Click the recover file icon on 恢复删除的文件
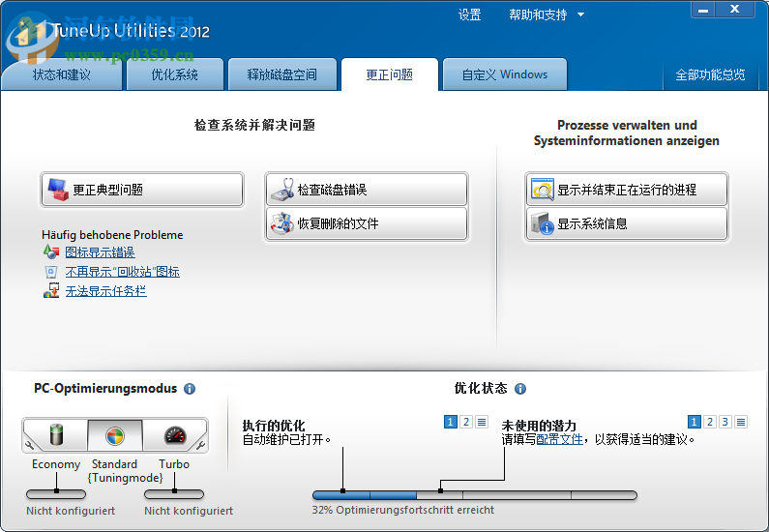 (282, 223)
